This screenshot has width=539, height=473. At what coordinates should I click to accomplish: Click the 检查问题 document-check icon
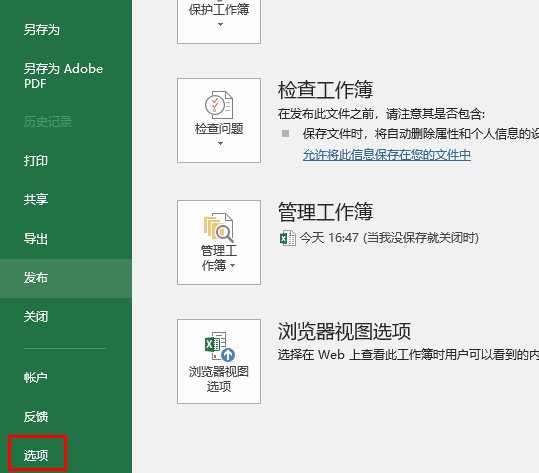click(219, 105)
